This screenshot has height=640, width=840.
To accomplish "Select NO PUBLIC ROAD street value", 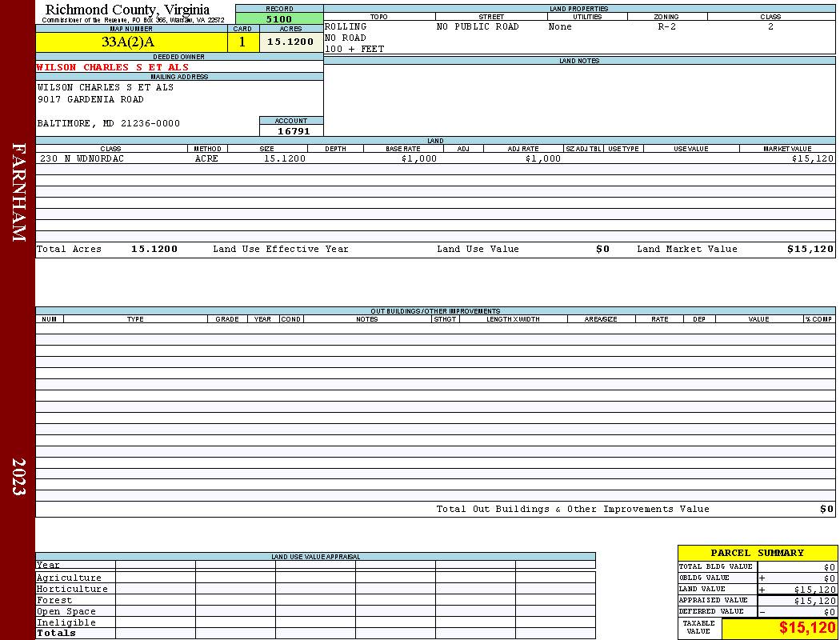I will click(478, 26).
